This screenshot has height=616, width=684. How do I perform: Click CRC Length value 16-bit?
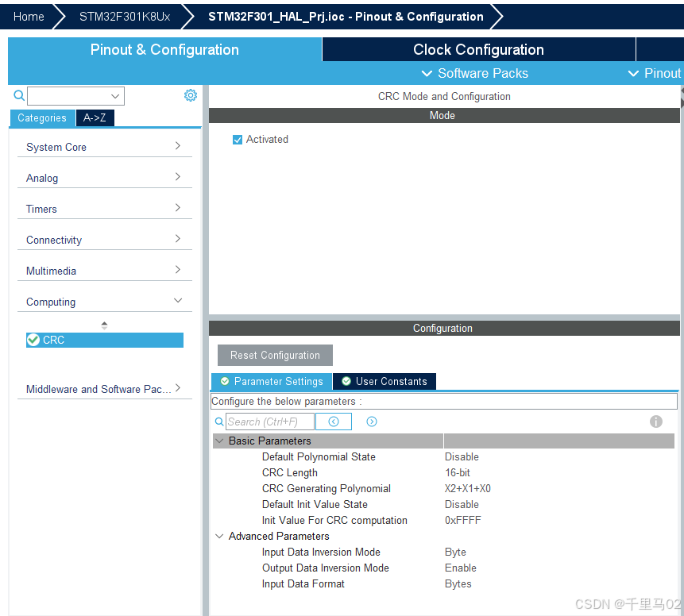(x=457, y=472)
